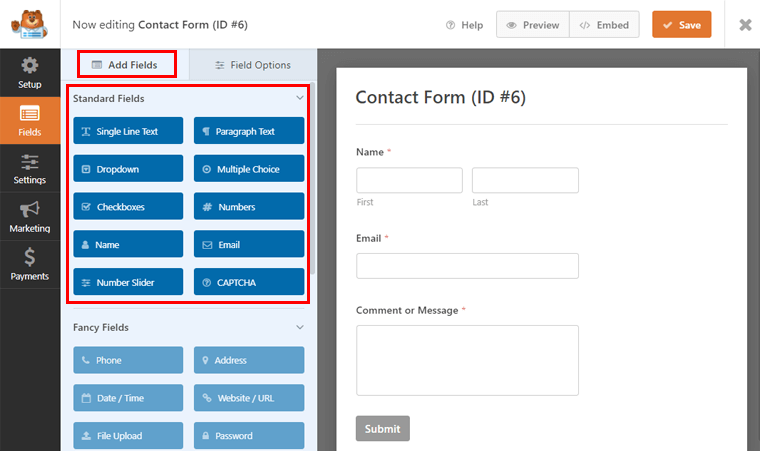Screen dimensions: 760x451
Task: Click the Embed button
Action: (x=605, y=25)
